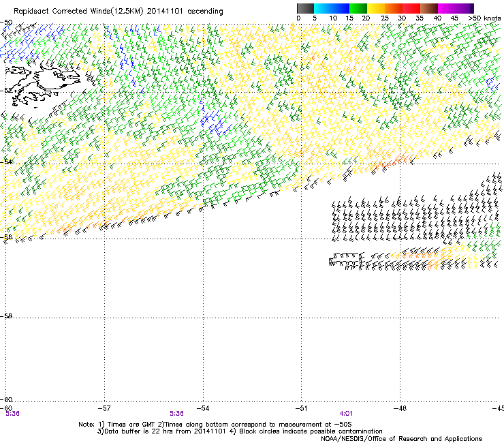Click the -48 longitude axis label
Viewport: 504px width, 443px height.
click(400, 408)
